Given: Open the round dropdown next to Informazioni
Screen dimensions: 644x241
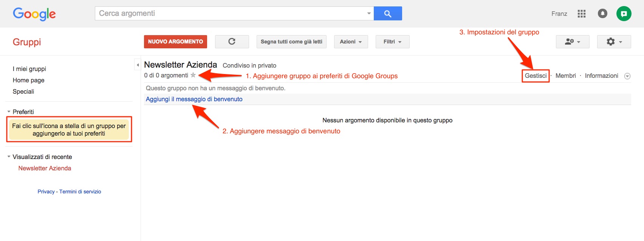Looking at the screenshot, I should click(x=627, y=76).
